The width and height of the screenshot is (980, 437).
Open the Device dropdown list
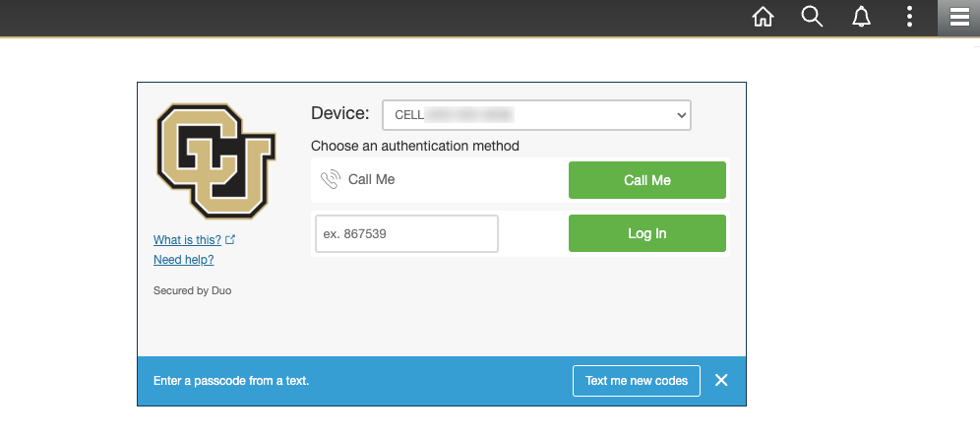(537, 115)
